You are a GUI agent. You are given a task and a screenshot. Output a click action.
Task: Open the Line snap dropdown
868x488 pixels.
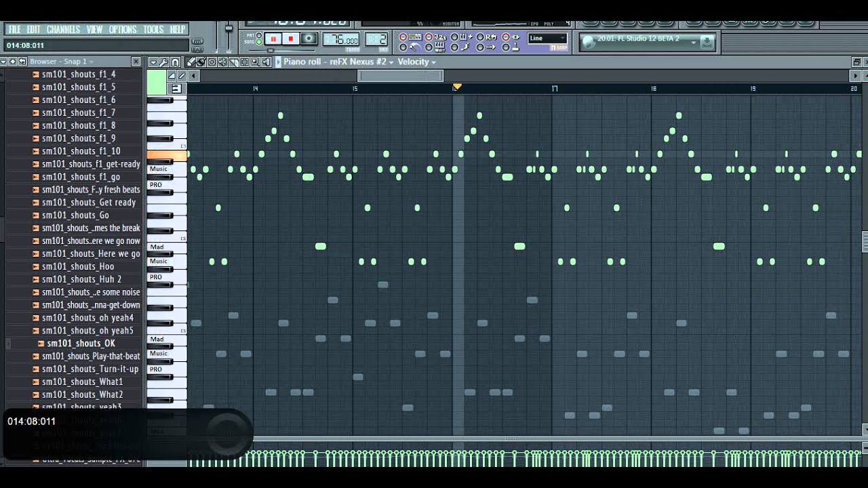[x=547, y=39]
